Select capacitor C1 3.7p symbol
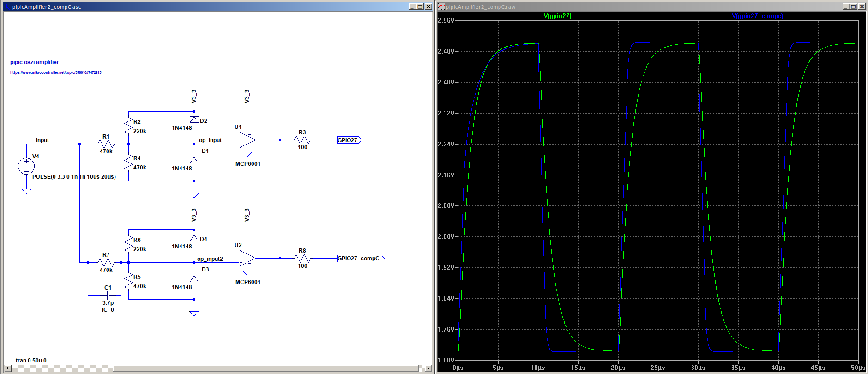Viewport: 868px width, 374px height. coord(108,295)
